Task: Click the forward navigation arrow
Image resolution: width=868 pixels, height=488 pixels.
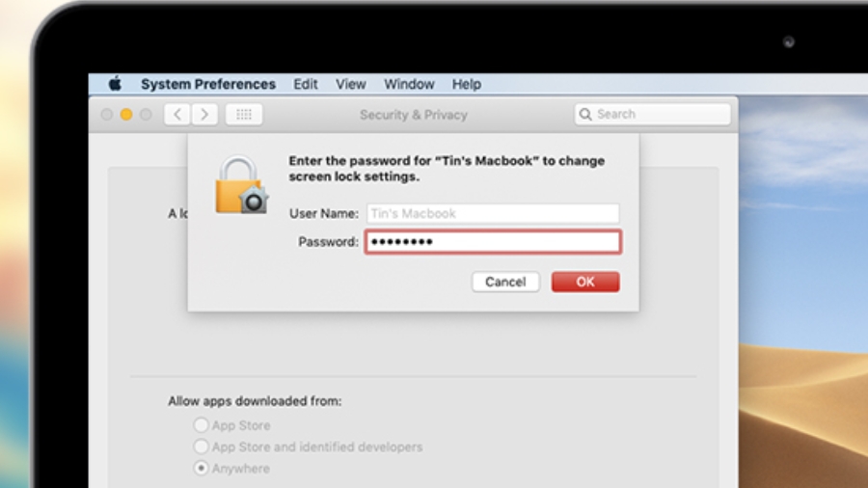Action: [203, 114]
